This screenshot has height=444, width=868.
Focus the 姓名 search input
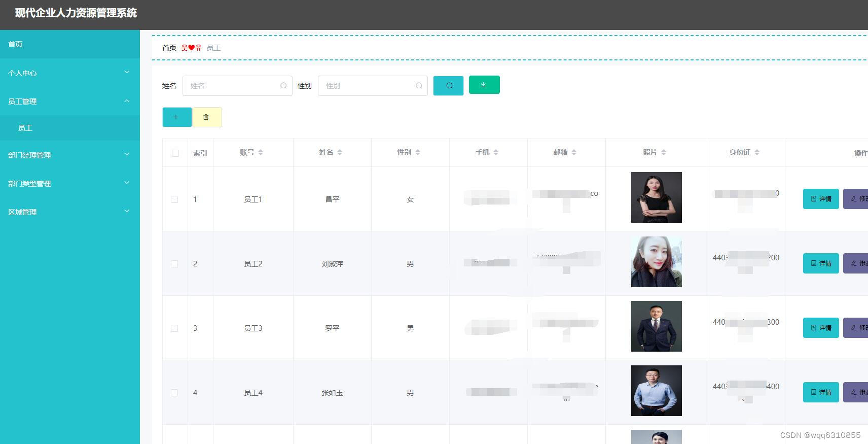pyautogui.click(x=237, y=86)
